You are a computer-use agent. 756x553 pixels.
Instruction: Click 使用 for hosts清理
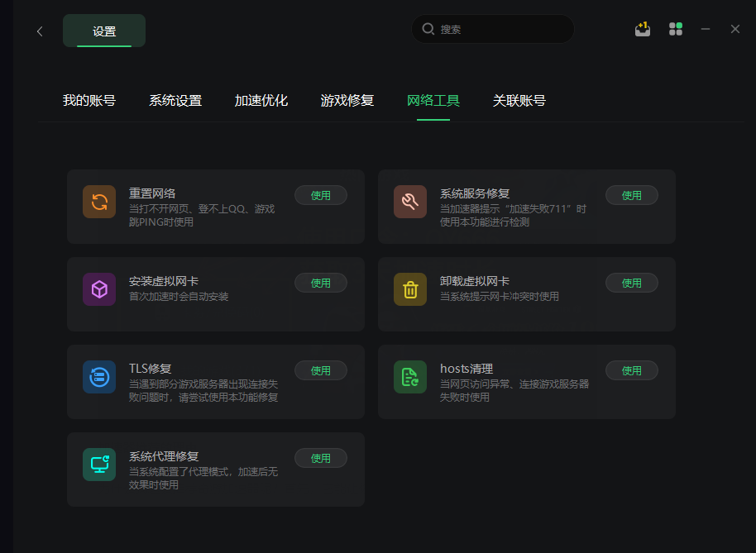point(632,370)
